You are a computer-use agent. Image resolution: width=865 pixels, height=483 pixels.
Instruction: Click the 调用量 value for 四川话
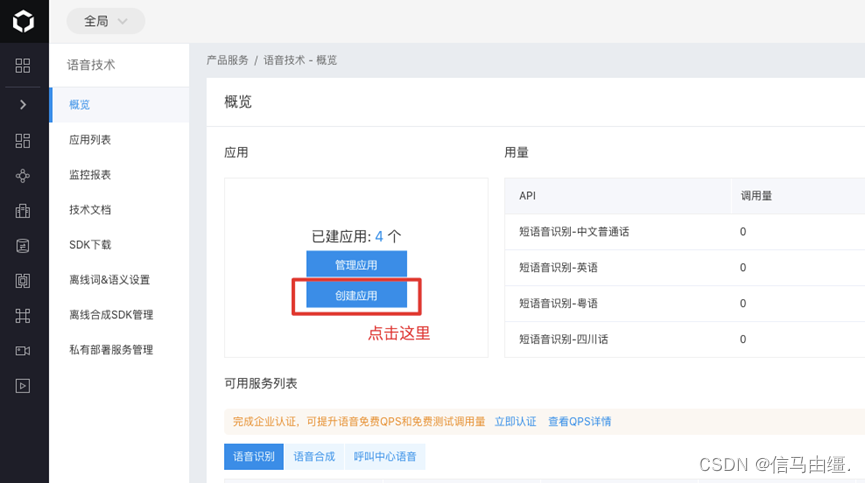tap(743, 339)
